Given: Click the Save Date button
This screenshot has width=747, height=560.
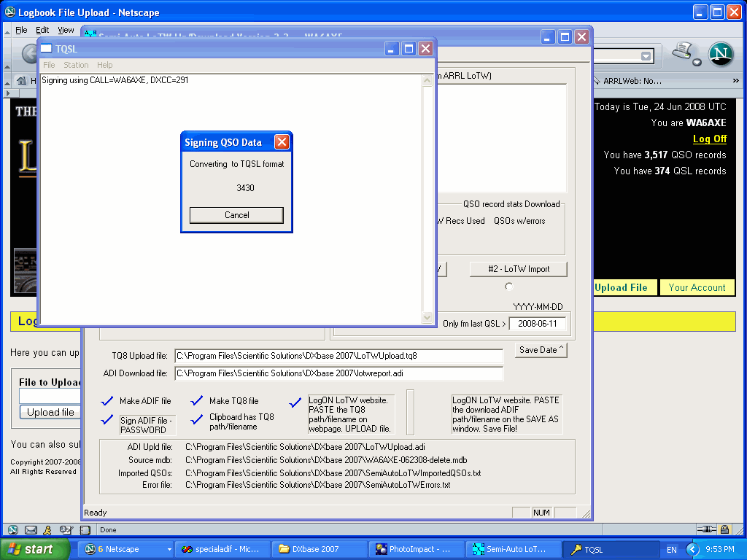Looking at the screenshot, I should click(x=541, y=350).
